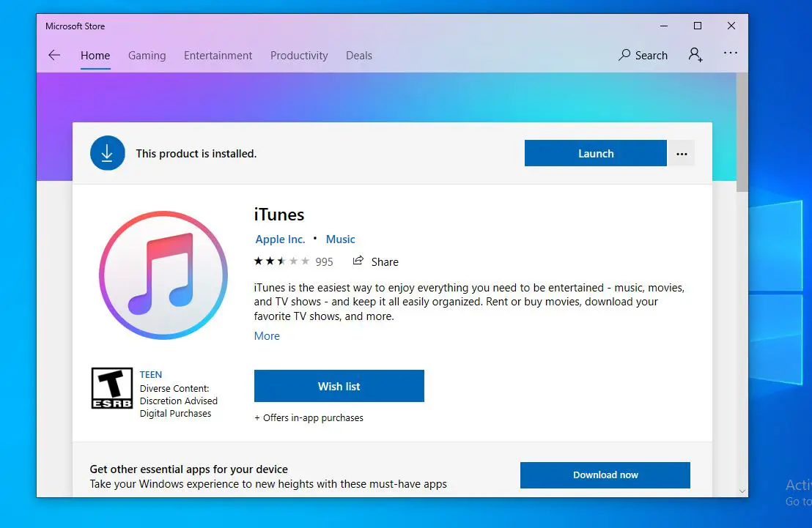Click 'Take your Windows experience' subtitle text
Viewport: 812px width, 528px height.
click(268, 484)
